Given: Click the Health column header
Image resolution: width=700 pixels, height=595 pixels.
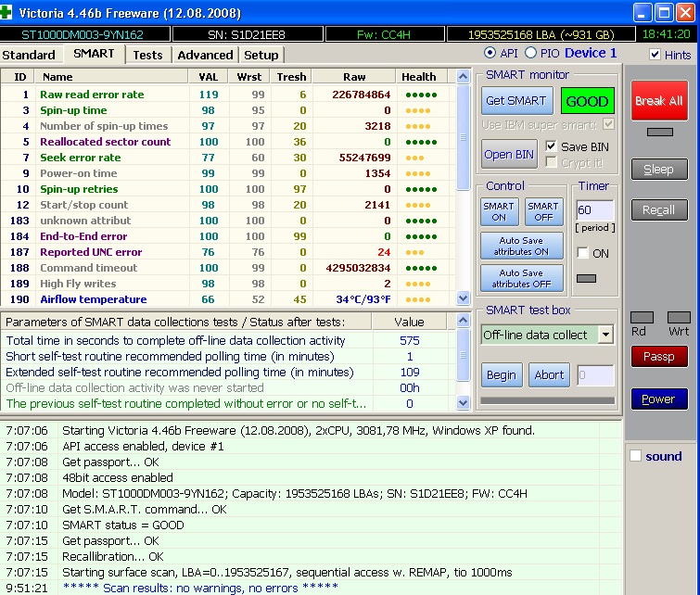Looking at the screenshot, I should point(422,77).
